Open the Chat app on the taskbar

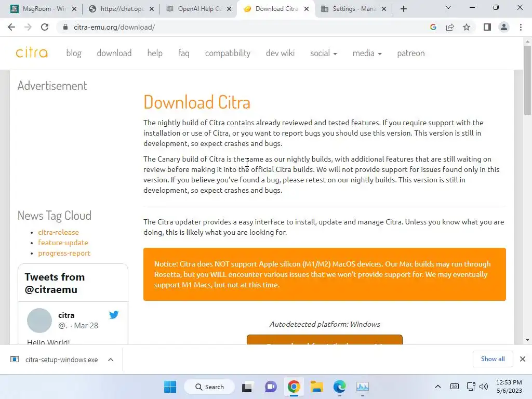pos(270,387)
